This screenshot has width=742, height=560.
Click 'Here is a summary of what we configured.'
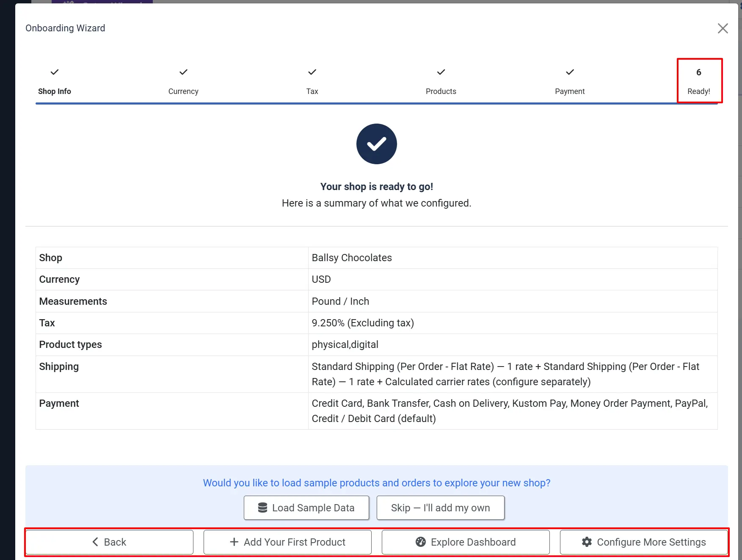[x=377, y=203]
